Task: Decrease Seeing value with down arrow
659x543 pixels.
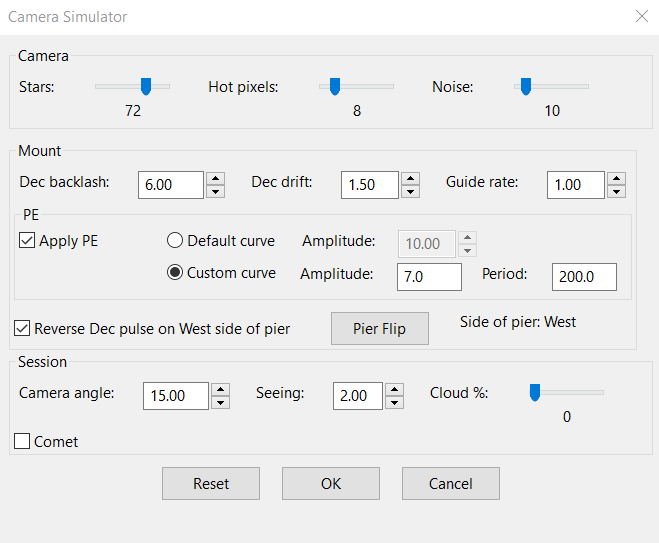Action: click(x=394, y=402)
